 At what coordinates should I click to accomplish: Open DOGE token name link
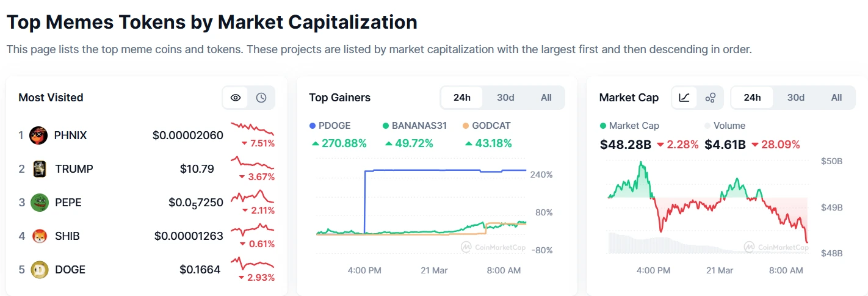coord(70,270)
